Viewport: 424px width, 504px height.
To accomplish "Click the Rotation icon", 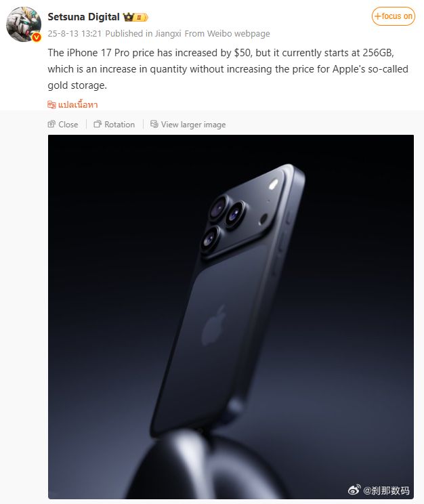I will 98,124.
